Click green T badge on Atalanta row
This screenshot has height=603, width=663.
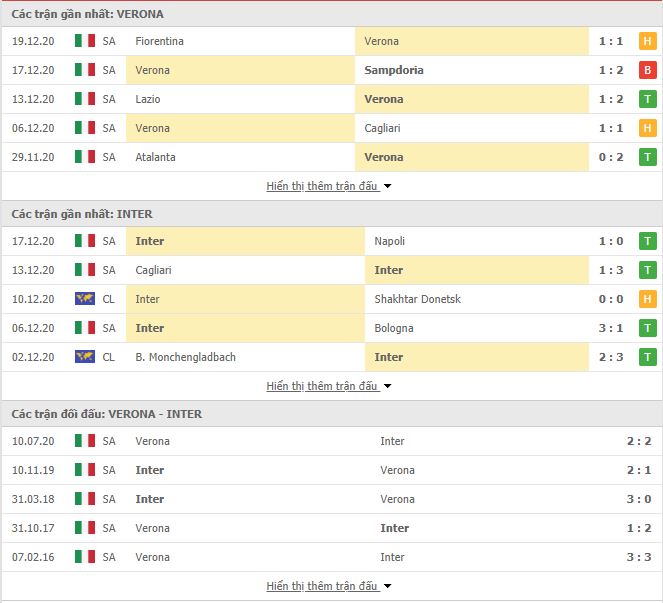click(x=647, y=157)
